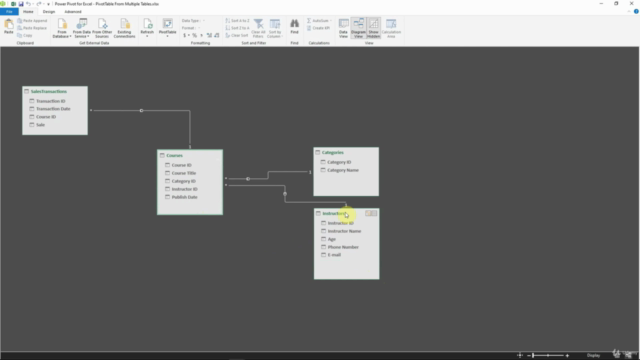The image size is (640, 360).
Task: Toggle the Calculation Area button
Action: 391,28
